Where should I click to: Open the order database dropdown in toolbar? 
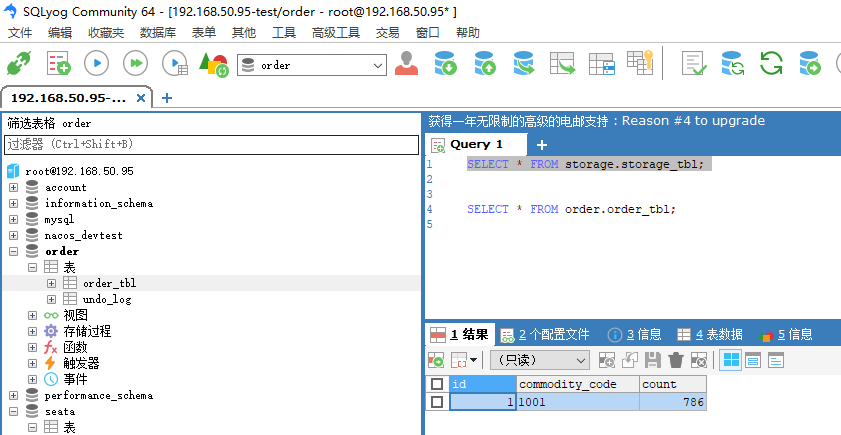(312, 65)
